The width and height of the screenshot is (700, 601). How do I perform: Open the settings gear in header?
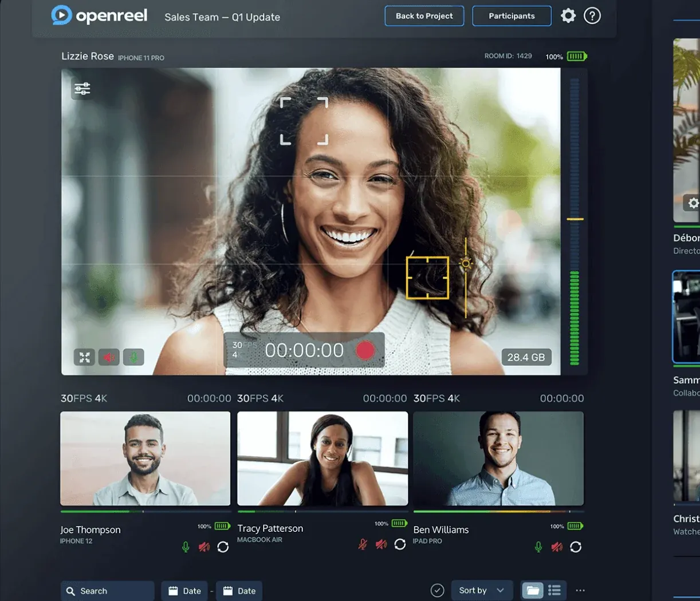568,15
